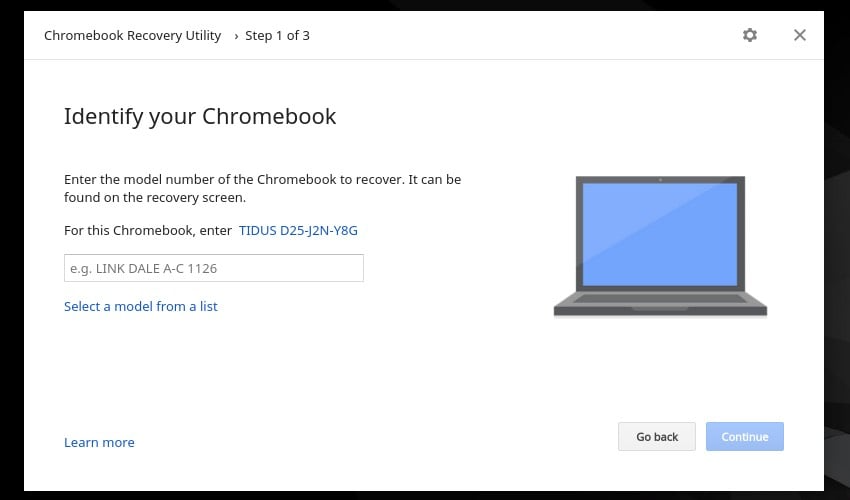Screen dimensions: 850x500
Task: Click the webcam dot on laptop illustration
Action: click(x=660, y=180)
